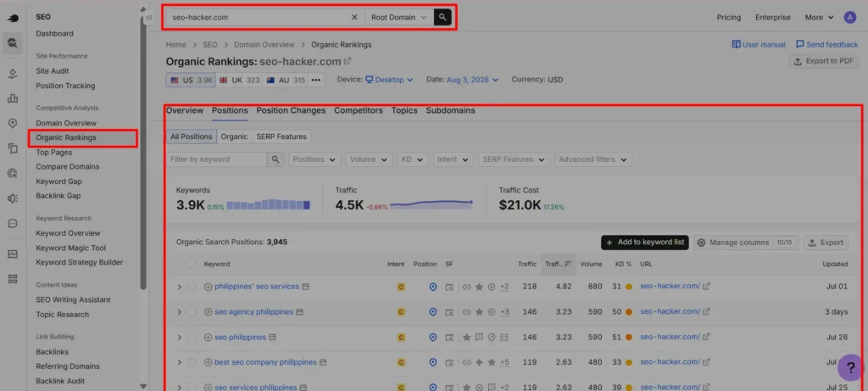
Task: Toggle the select-all checkbox in table header
Action: click(192, 264)
